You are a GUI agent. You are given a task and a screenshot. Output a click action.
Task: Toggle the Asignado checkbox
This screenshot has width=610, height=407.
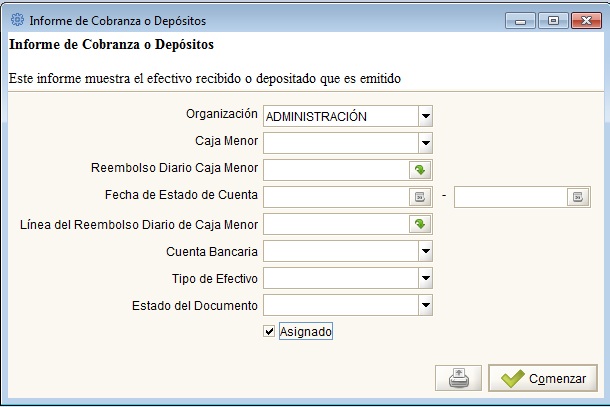pos(269,332)
